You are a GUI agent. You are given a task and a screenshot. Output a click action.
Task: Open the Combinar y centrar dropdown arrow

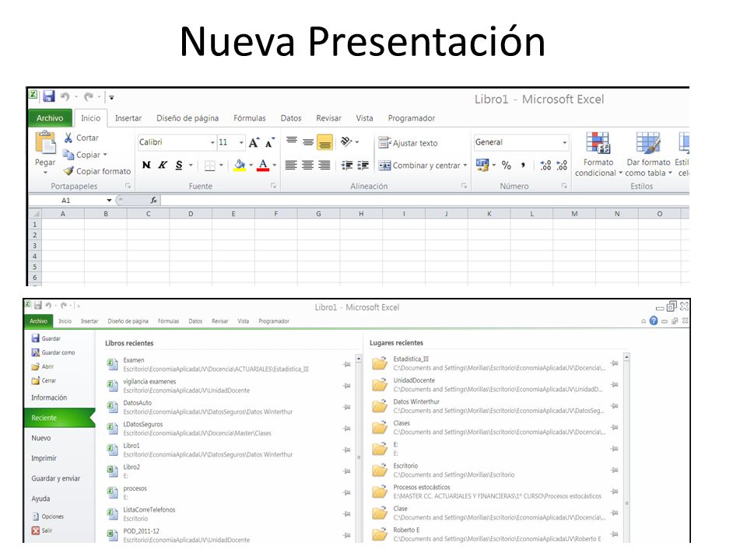click(x=465, y=165)
